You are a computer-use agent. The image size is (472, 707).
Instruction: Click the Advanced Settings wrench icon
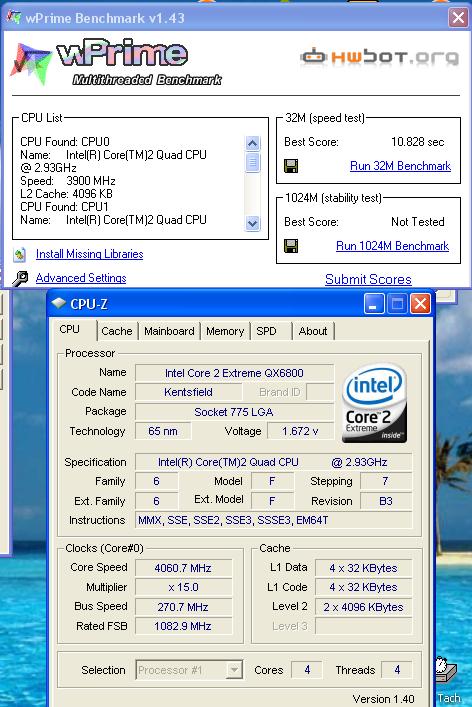(x=19, y=279)
